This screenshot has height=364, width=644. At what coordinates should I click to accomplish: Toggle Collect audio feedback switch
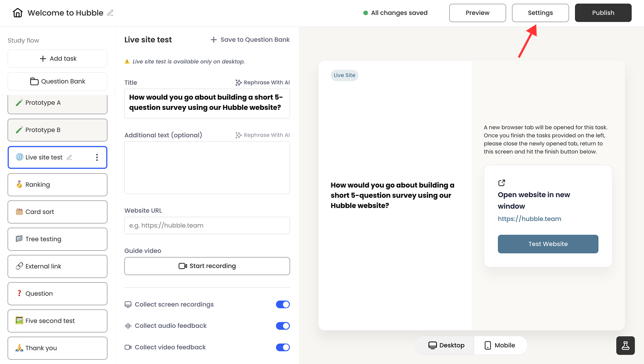pyautogui.click(x=283, y=326)
